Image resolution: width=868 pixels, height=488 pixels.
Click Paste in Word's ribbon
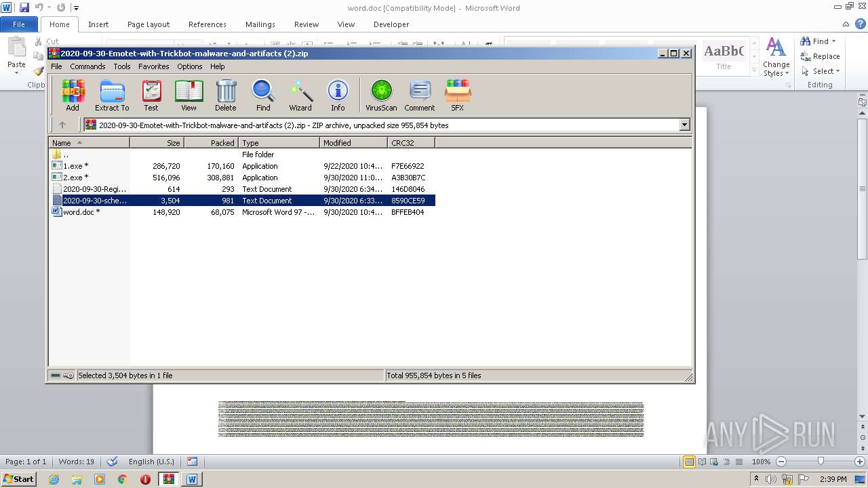16,56
